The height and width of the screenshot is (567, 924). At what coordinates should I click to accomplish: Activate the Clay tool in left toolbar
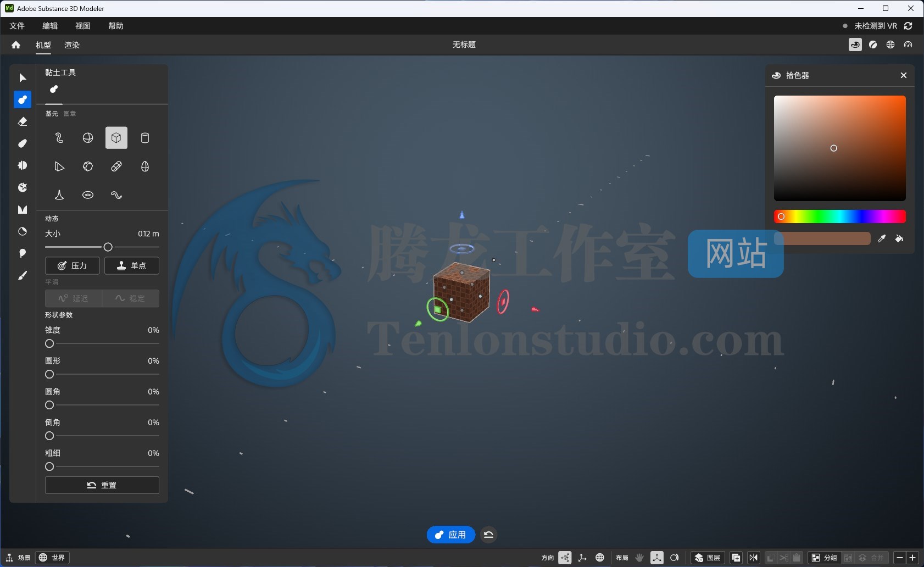click(23, 99)
